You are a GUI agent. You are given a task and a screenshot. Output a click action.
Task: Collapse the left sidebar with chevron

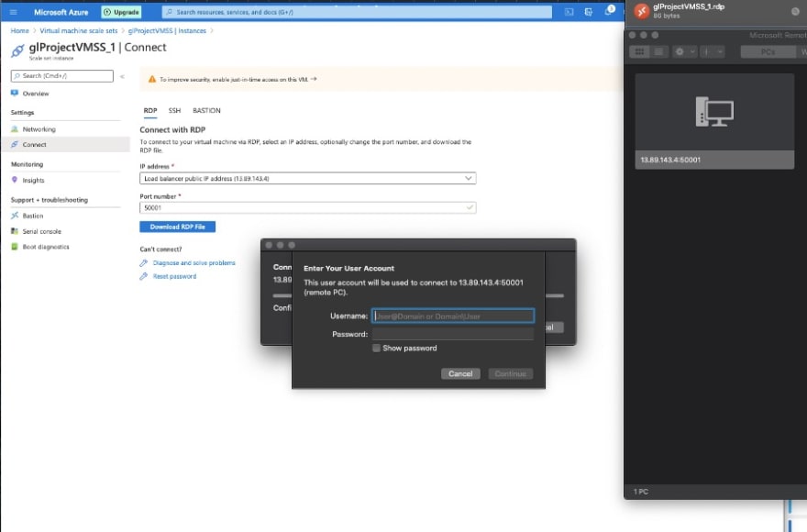pos(123,76)
